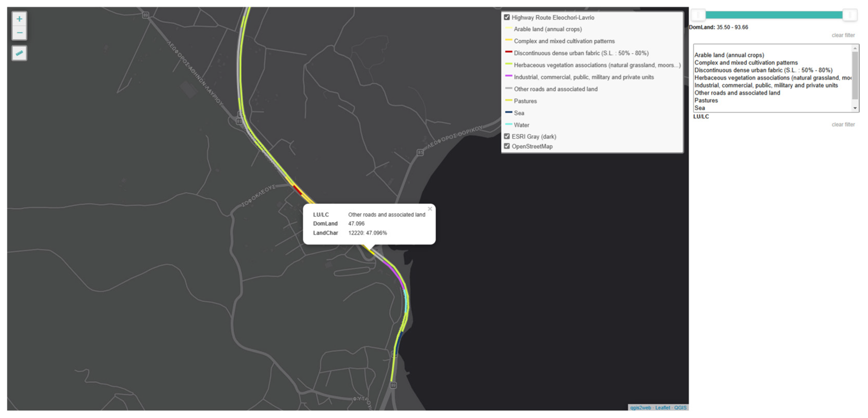Click the zoom in plus button

point(19,19)
